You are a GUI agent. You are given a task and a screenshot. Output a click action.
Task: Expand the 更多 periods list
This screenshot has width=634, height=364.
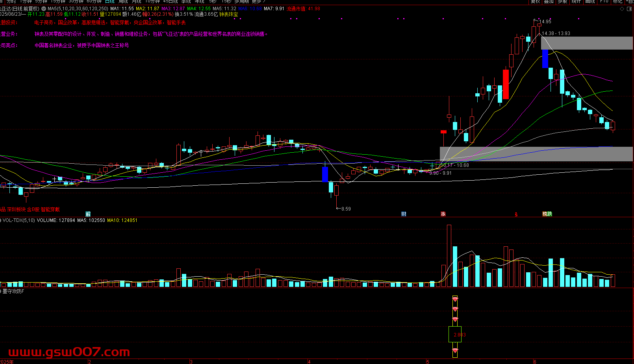tap(258, 2)
